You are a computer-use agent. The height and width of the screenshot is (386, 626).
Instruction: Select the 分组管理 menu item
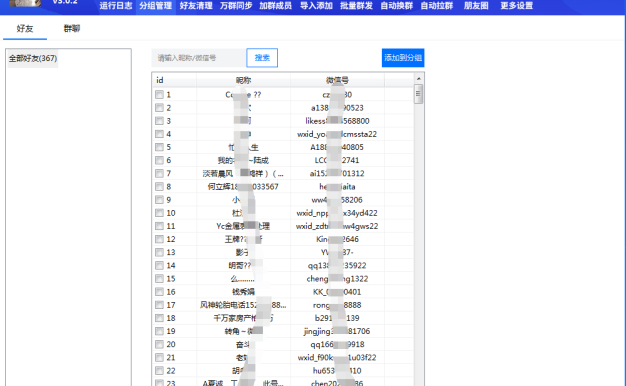pos(156,6)
